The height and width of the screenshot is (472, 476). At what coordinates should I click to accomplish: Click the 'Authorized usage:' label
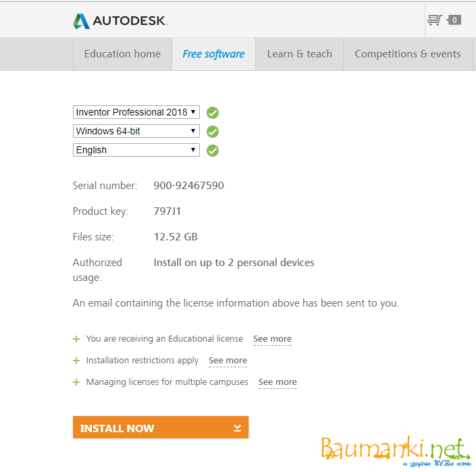[97, 270]
